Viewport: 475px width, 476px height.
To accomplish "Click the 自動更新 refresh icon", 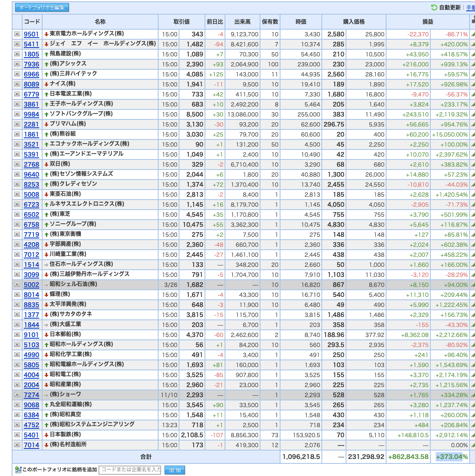I will (x=434, y=7).
